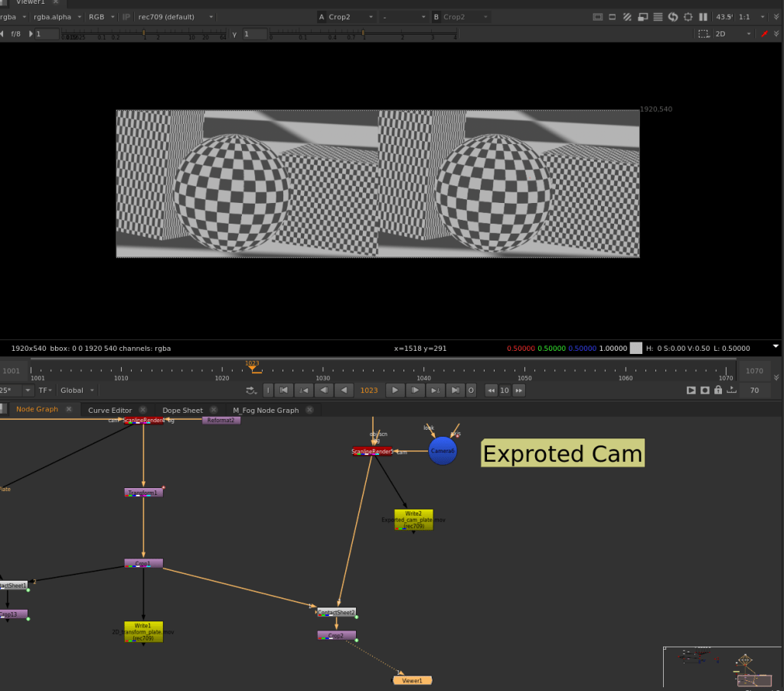Click the camera capture icon
The image size is (784, 691).
[704, 390]
